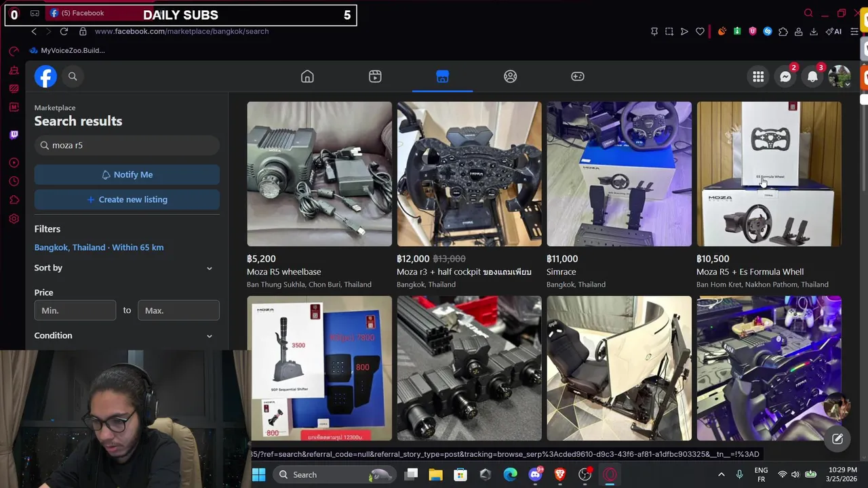
Task: Open the Facebook home logo
Action: tap(45, 77)
